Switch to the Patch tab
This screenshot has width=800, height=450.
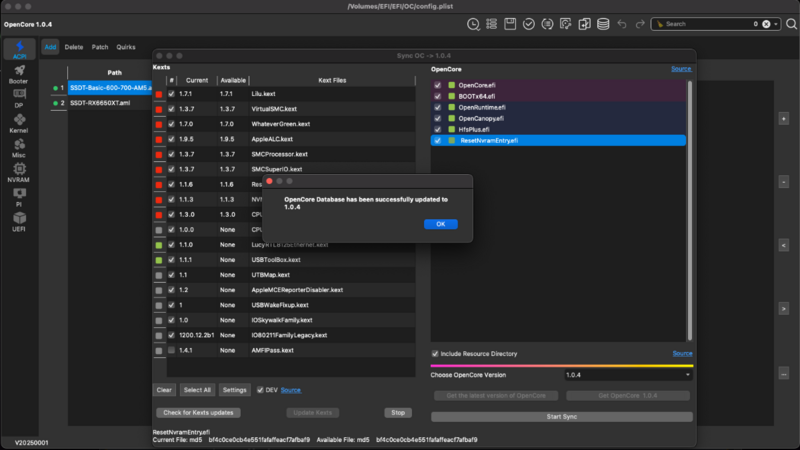[x=100, y=46]
